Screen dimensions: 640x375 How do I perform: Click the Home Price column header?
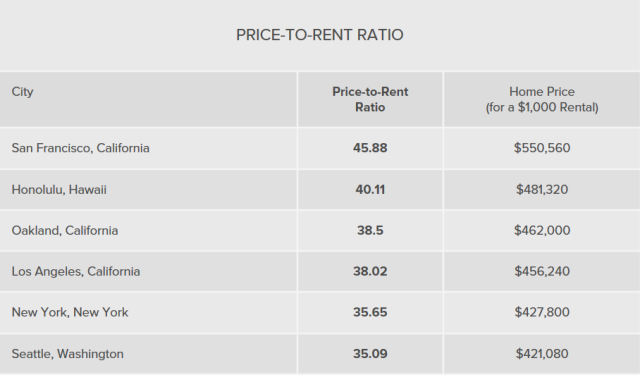(x=542, y=99)
